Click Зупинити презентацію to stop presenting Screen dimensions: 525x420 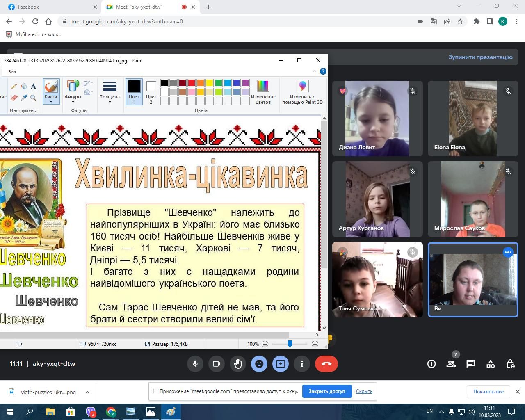point(480,57)
